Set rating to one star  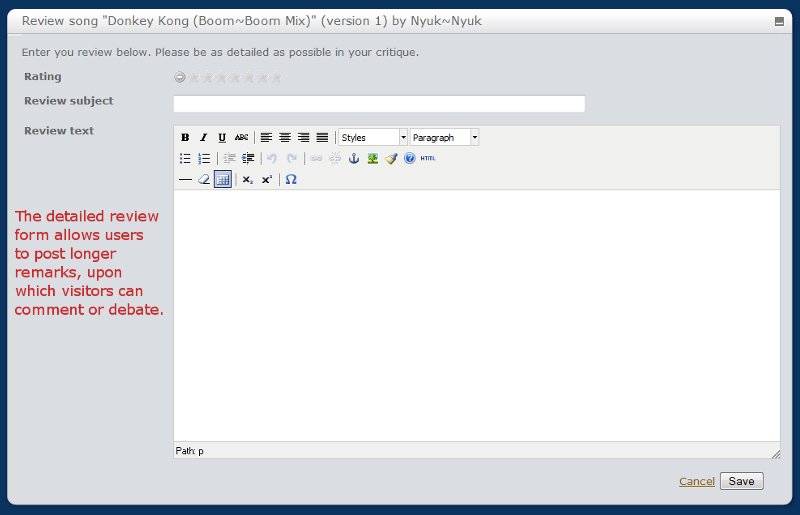(194, 78)
